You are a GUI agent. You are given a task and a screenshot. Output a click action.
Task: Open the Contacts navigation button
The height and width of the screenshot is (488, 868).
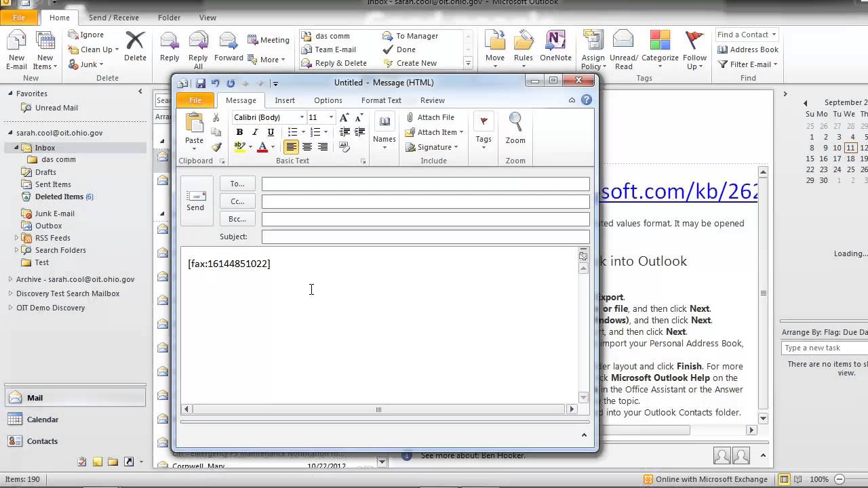click(x=73, y=441)
